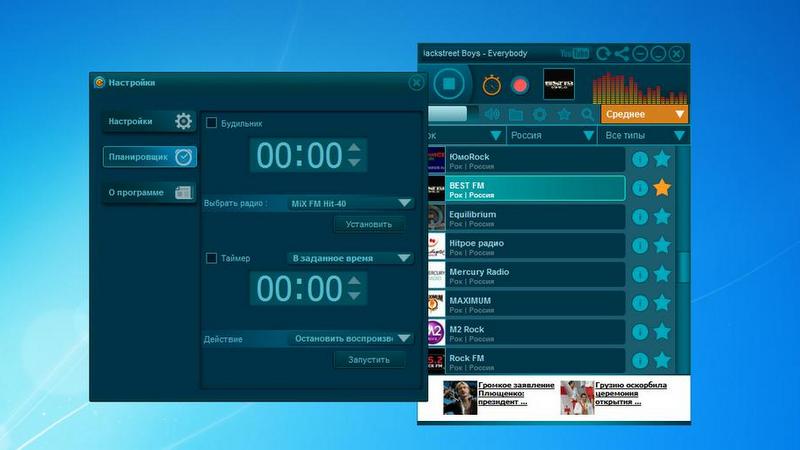Switch to the Настройки tab in the sidebar
Image resolution: width=800 pixels, height=450 pixels.
coord(149,121)
